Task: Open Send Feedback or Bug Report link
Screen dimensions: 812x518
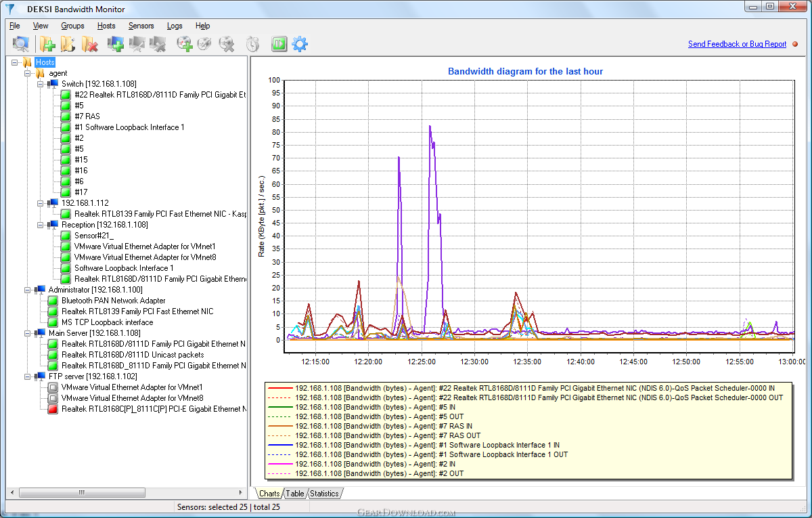Action: tap(737, 44)
